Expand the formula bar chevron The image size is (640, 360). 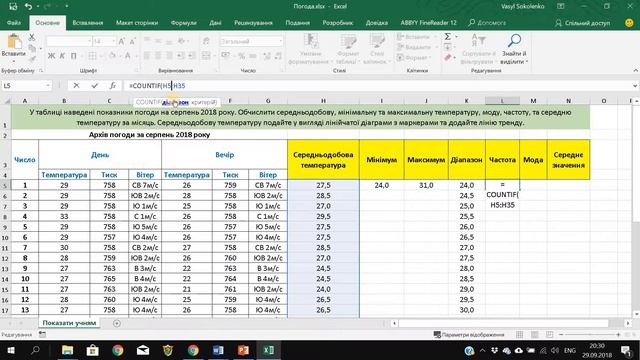[635, 86]
